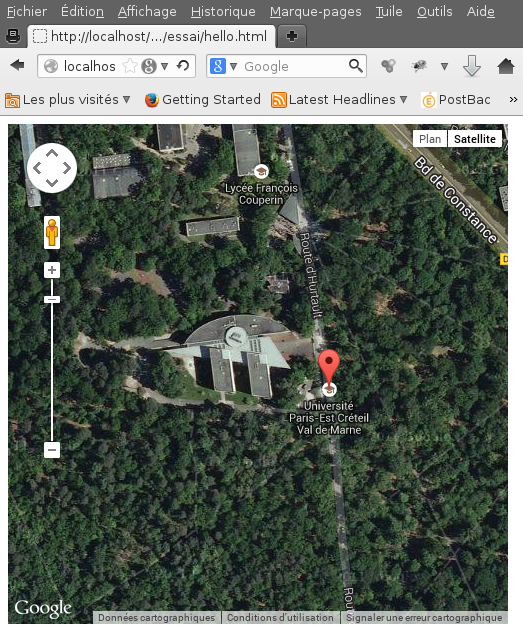The image size is (523, 632).
Task: Open search engine selector dropdown arrow
Action: (233, 66)
